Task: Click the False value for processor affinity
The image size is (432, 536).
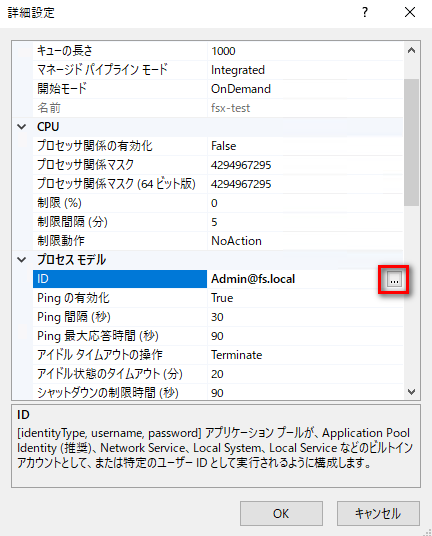Action: tap(224, 146)
